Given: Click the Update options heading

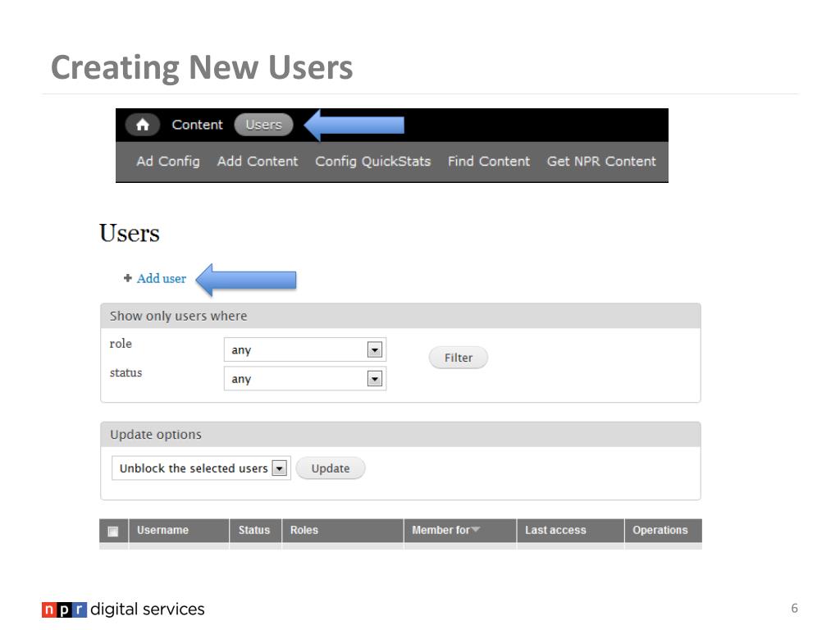Looking at the screenshot, I should pos(156,435).
